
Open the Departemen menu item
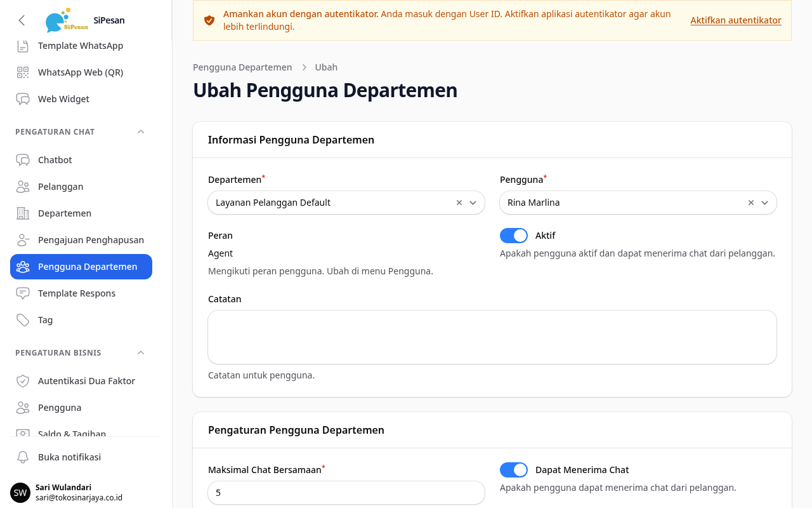[x=81, y=213]
